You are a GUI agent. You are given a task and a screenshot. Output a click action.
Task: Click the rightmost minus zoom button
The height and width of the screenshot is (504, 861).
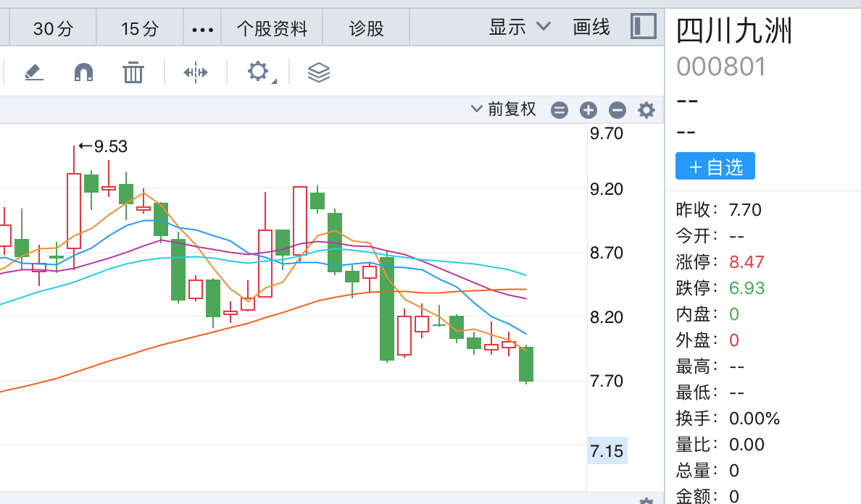tap(617, 110)
